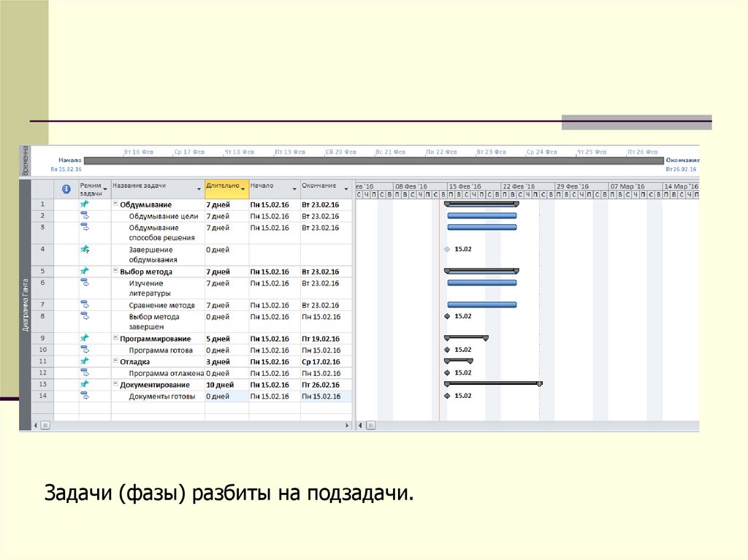Click the task mode icon for Изучение литературы
This screenshot has height=560, width=748.
pos(84,283)
